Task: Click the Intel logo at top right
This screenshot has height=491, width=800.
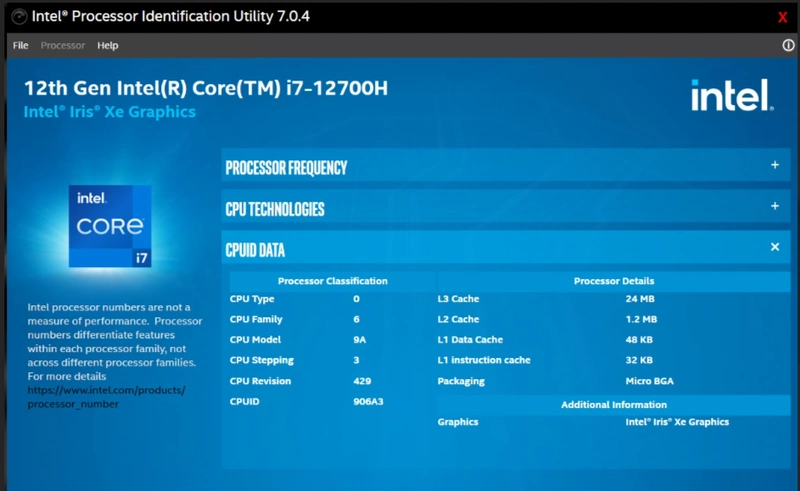Action: point(732,95)
